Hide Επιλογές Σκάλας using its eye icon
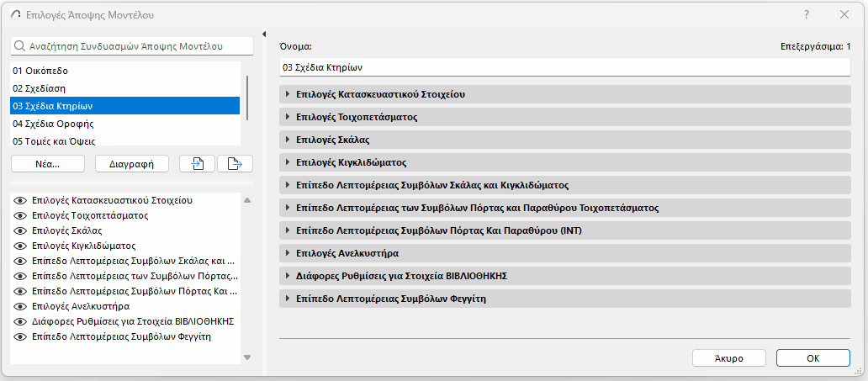 [21, 230]
